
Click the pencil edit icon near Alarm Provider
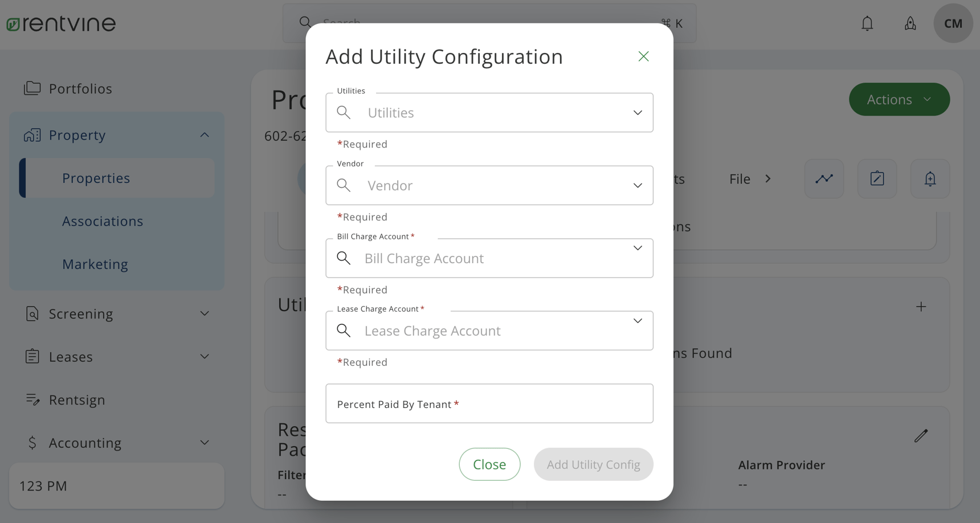[922, 436]
